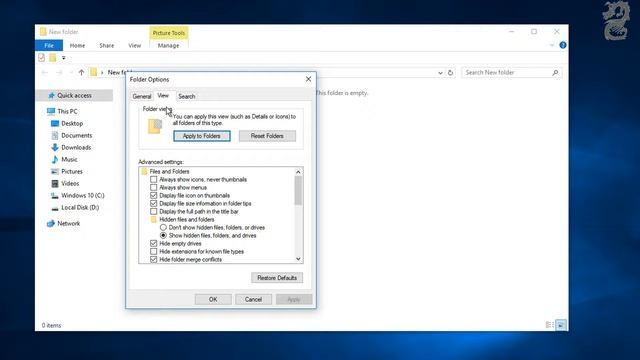Click the advanced settings scrollbar thumb

click(298, 191)
